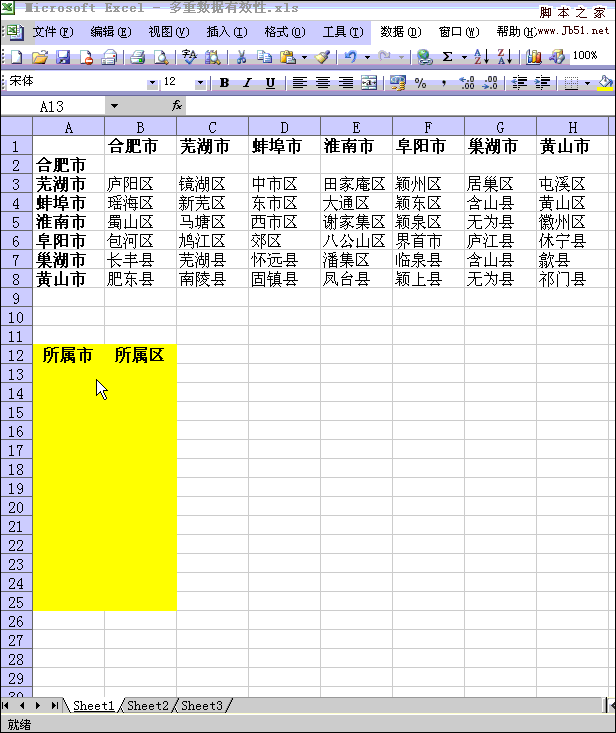Decrease decimal places

pyautogui.click(x=490, y=83)
